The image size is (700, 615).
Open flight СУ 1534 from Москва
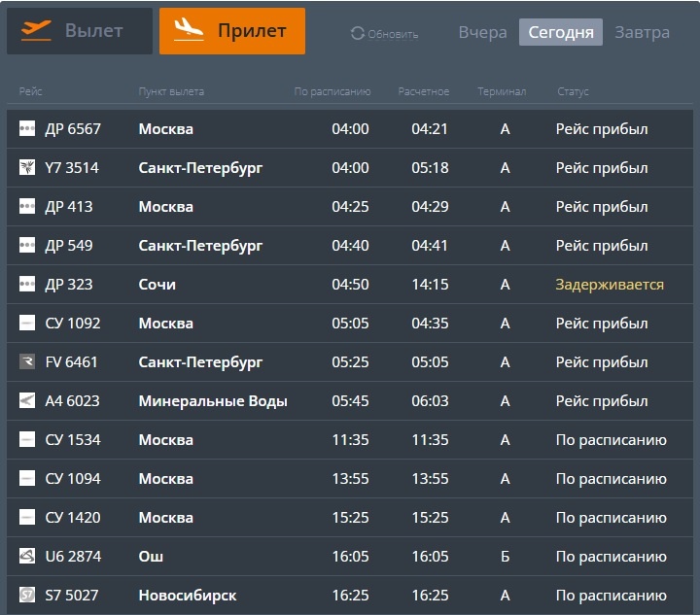pyautogui.click(x=350, y=440)
